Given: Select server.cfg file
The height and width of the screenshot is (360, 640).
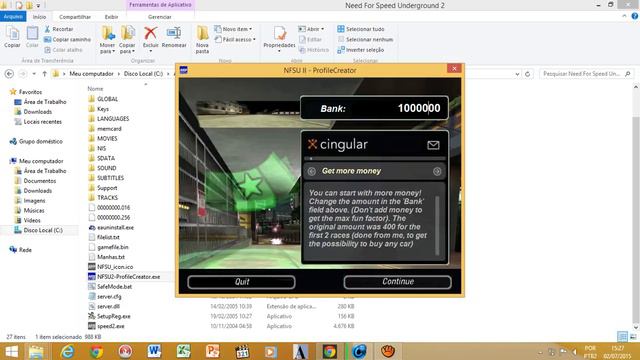Looking at the screenshot, I should [x=105, y=296].
